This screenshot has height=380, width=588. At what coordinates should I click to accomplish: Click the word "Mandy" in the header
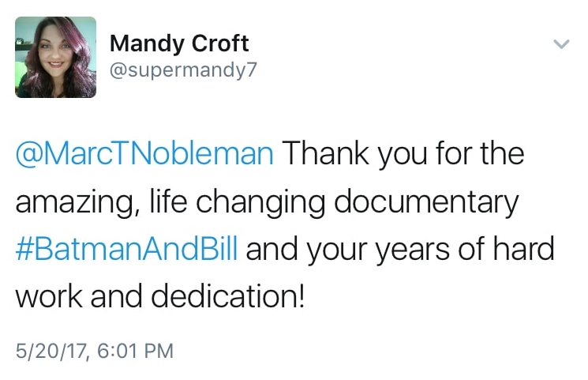coord(138,43)
